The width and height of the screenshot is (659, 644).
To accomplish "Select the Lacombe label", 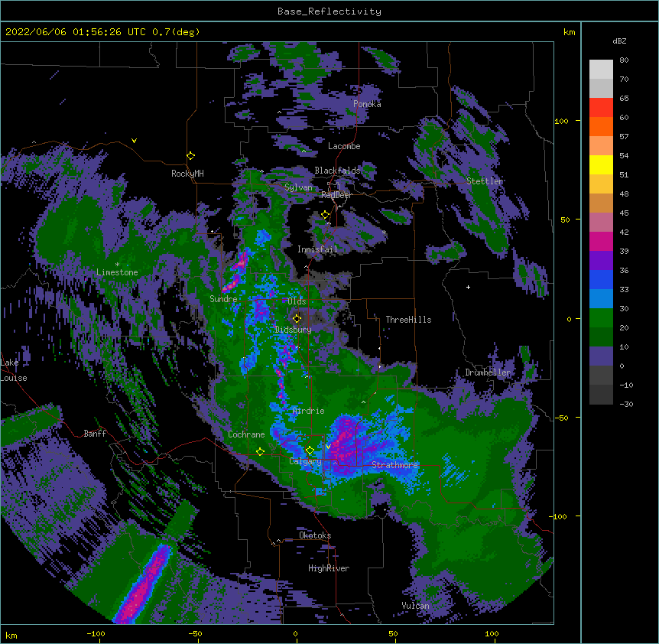I will click(344, 146).
